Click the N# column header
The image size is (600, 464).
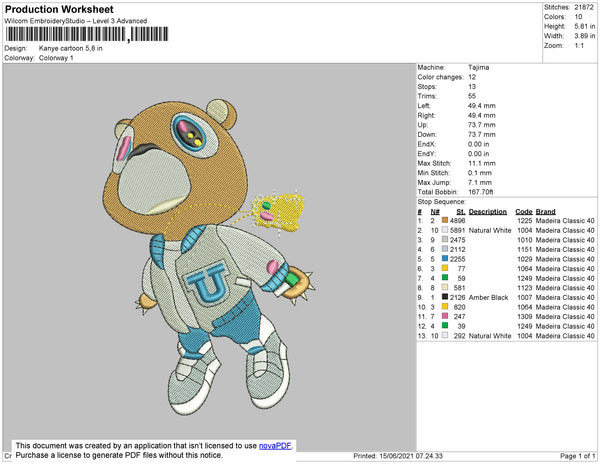point(435,212)
